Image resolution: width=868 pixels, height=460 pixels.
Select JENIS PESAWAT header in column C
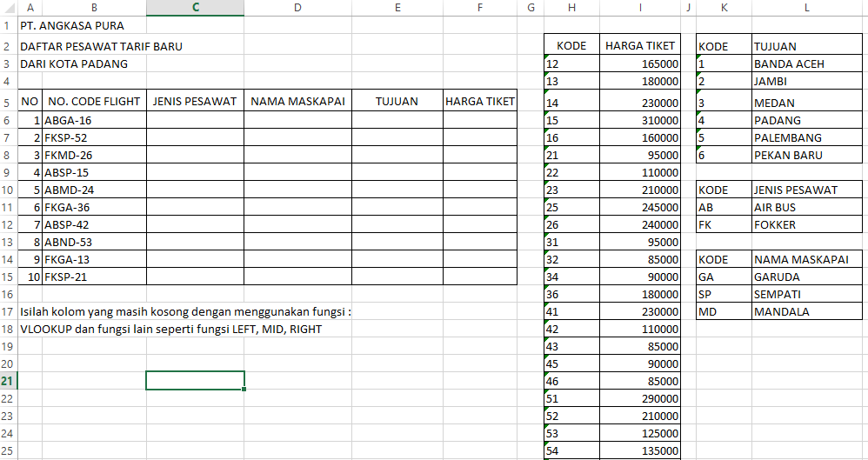(195, 101)
